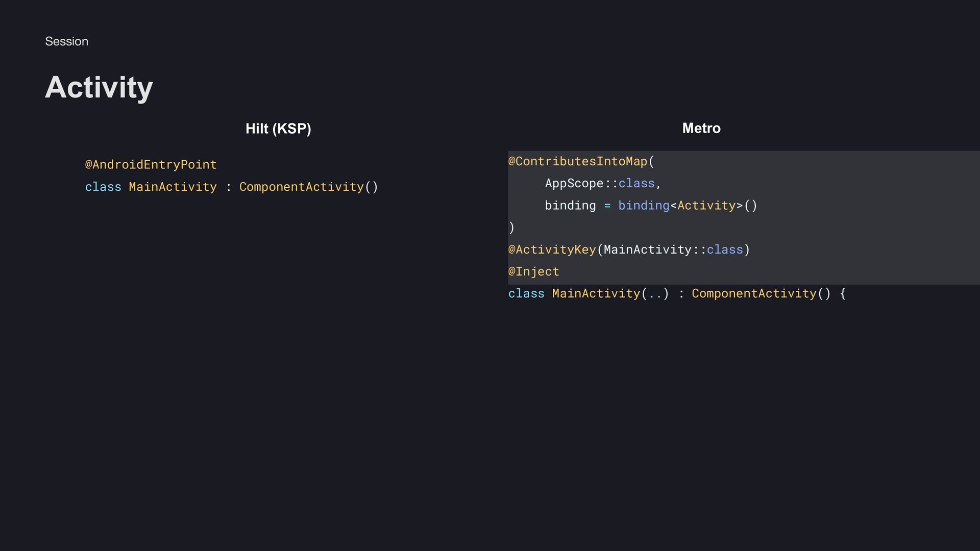Click ComponentActivity() in the Hilt code
Viewport: 980px width, 551px height.
point(308,187)
